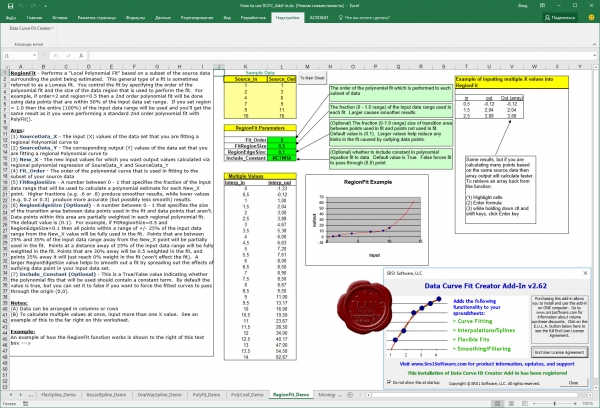
Task: Cancel formula entry with X icon
Action: [55, 55]
